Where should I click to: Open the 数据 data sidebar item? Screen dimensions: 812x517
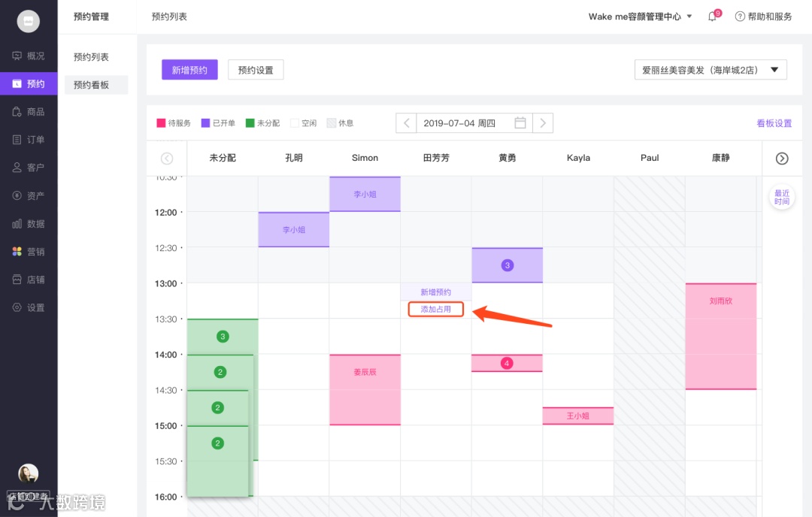(29, 224)
